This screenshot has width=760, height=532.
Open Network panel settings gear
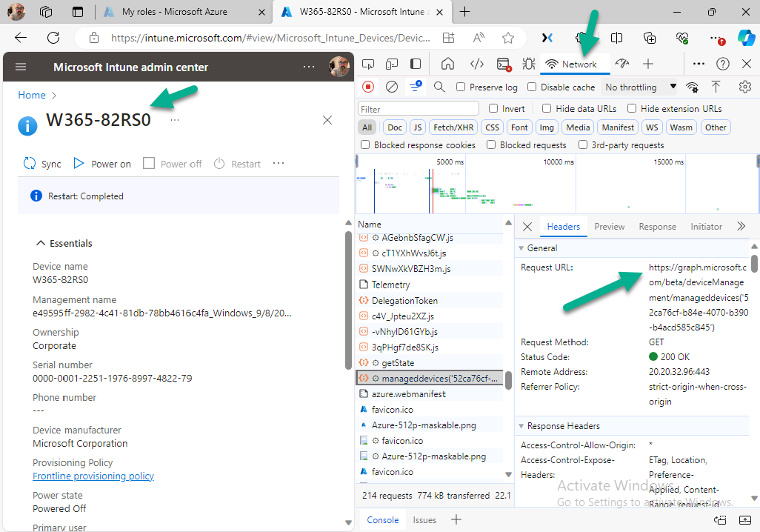point(745,87)
